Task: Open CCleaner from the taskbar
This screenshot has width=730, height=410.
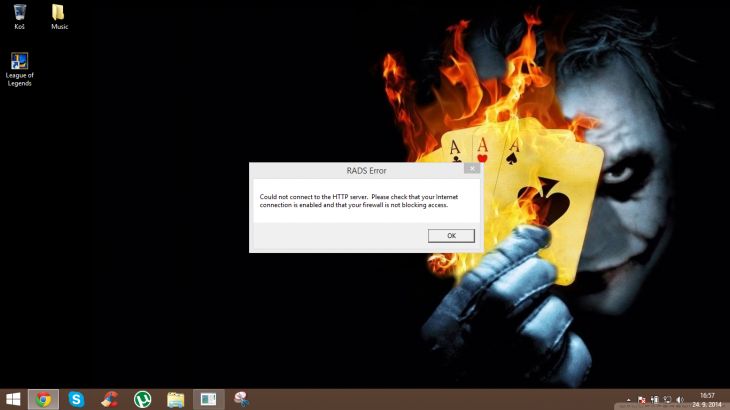Action: (109, 399)
